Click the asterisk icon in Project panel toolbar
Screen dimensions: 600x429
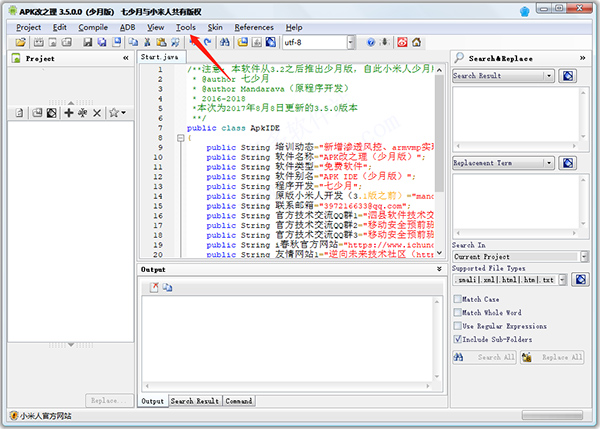[83, 113]
